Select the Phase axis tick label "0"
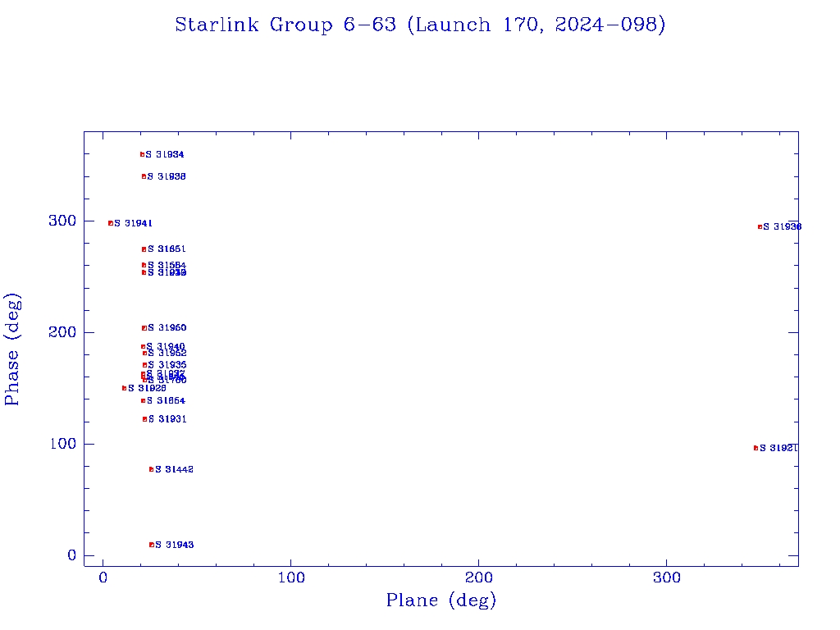840x630 pixels. (72, 555)
